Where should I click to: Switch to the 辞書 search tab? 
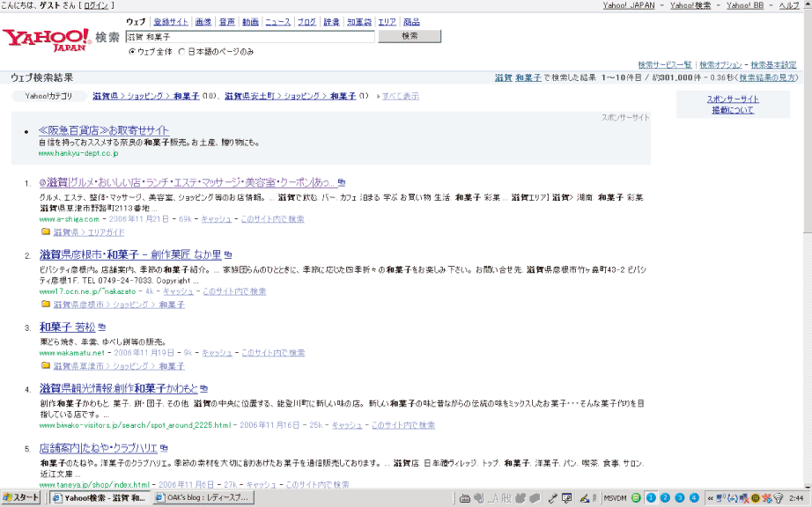[x=331, y=22]
